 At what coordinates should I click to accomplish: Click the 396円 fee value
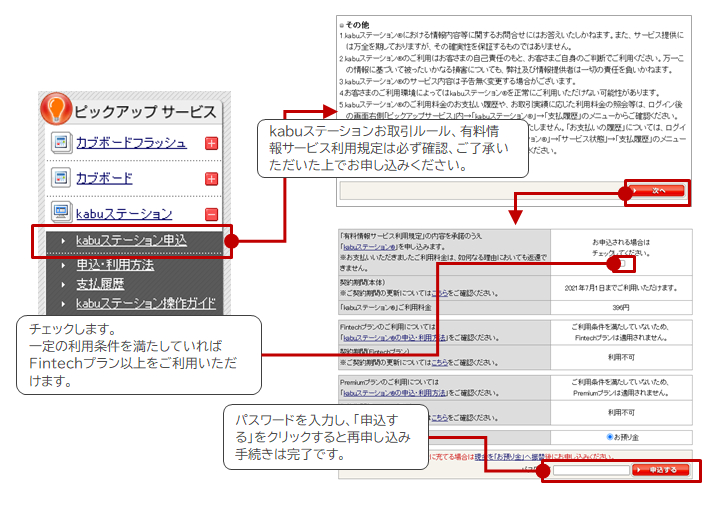pyautogui.click(x=621, y=307)
